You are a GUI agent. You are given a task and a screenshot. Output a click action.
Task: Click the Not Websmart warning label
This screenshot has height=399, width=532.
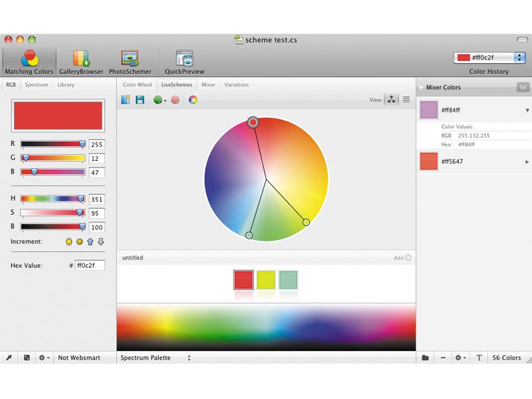point(78,358)
